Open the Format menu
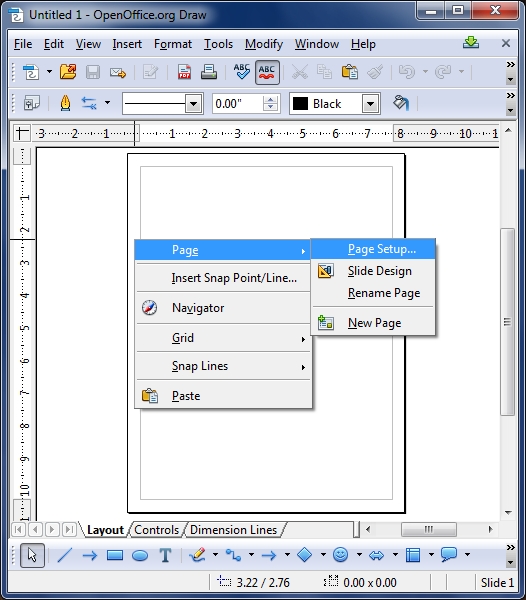This screenshot has height=600, width=526. pos(173,44)
